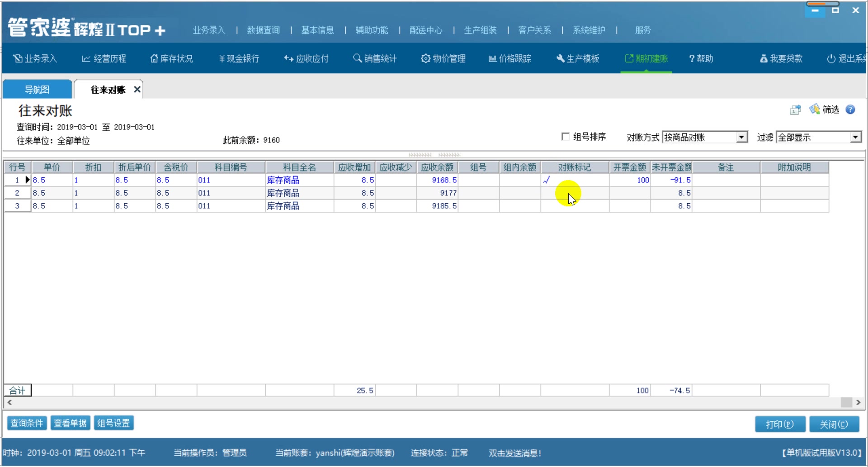
Task: Open the 系统维护 menu
Action: point(589,30)
